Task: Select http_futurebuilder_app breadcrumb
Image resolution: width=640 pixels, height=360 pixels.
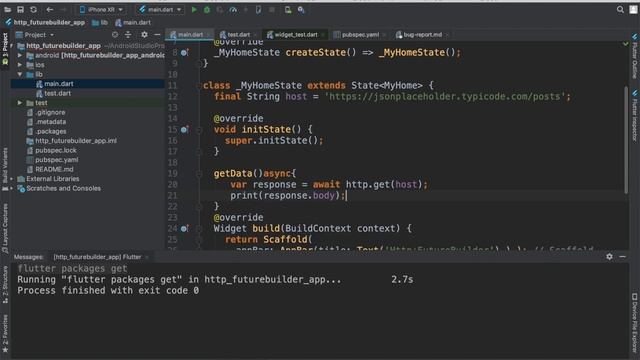Action: [45, 22]
